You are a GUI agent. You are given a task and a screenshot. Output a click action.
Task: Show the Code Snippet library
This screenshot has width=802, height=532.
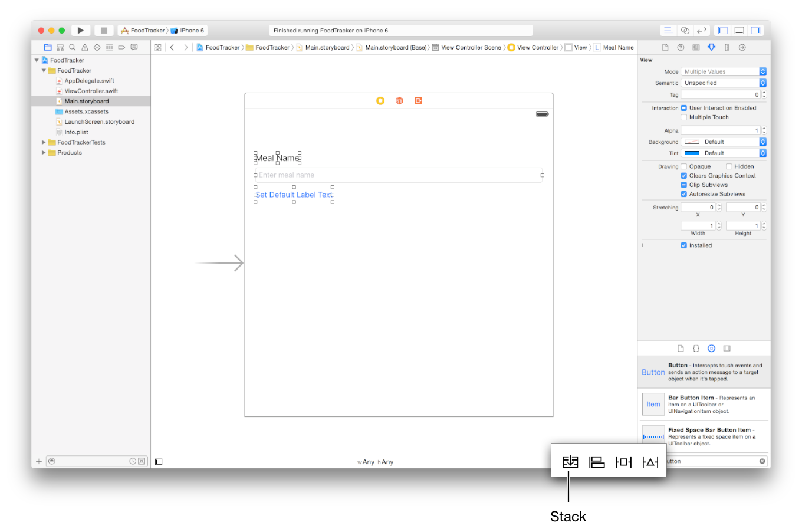pyautogui.click(x=696, y=349)
